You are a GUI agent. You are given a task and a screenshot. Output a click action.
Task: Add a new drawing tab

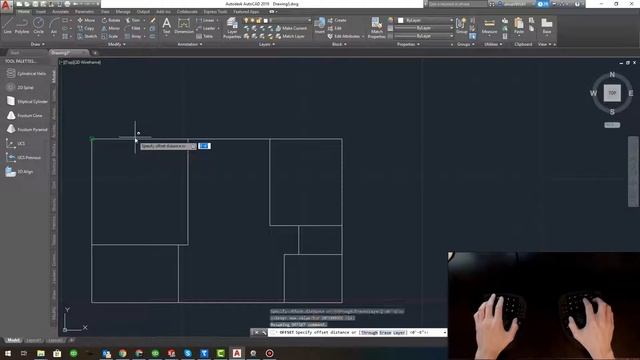pyautogui.click(x=95, y=53)
